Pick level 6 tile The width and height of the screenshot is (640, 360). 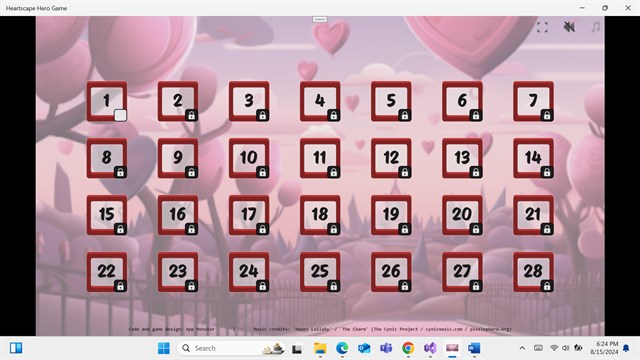tap(462, 101)
